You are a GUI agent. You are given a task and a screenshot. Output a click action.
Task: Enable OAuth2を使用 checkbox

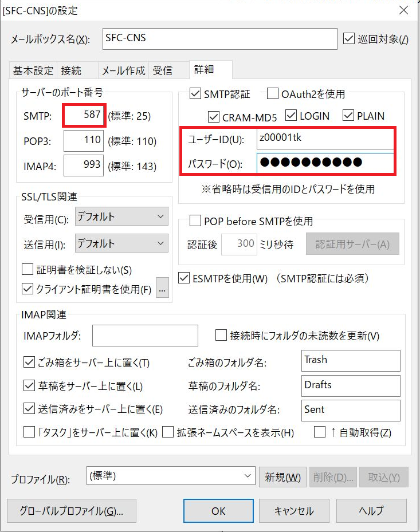click(273, 93)
